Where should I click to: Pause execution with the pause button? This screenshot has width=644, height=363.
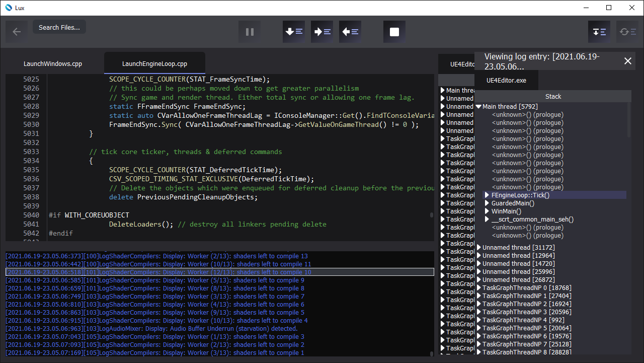250,32
